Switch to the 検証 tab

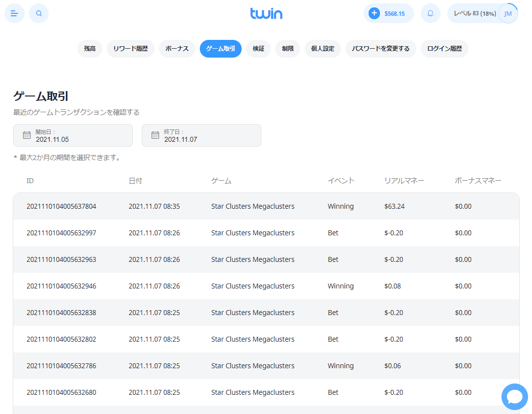(x=258, y=49)
